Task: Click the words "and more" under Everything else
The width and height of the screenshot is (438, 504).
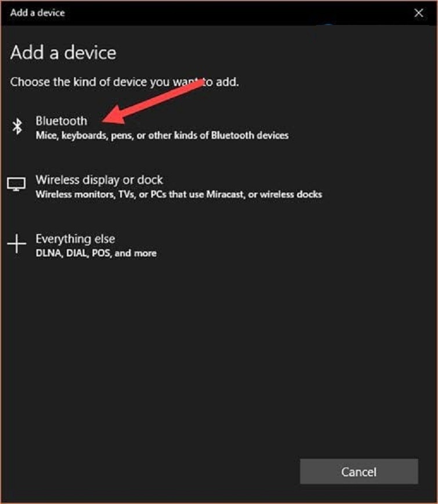Action: point(136,253)
